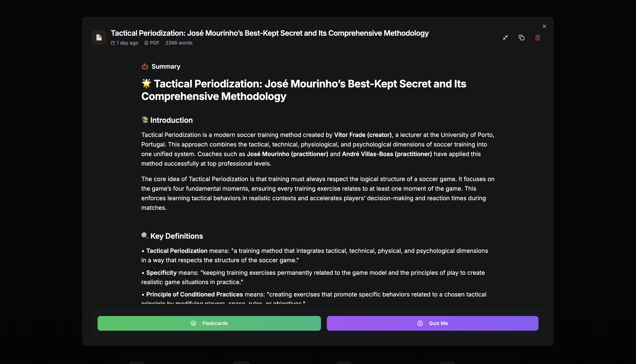Copy the summary content using the copy icon
This screenshot has height=364, width=636.
click(x=522, y=38)
